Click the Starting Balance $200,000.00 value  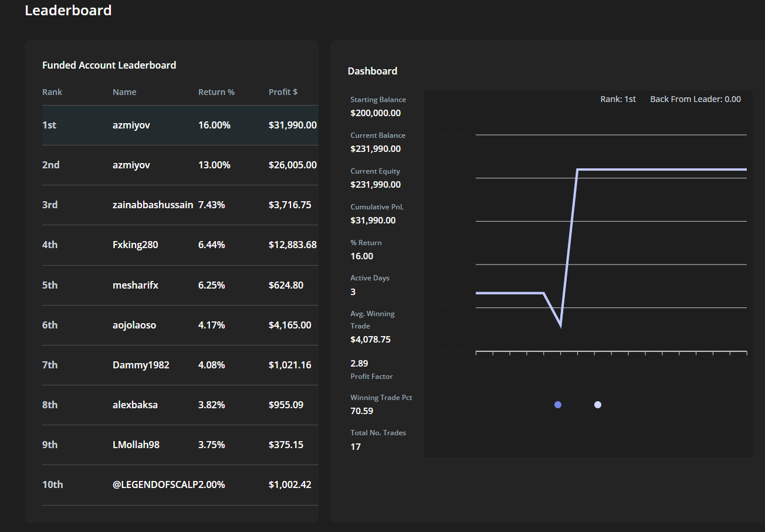coord(375,113)
